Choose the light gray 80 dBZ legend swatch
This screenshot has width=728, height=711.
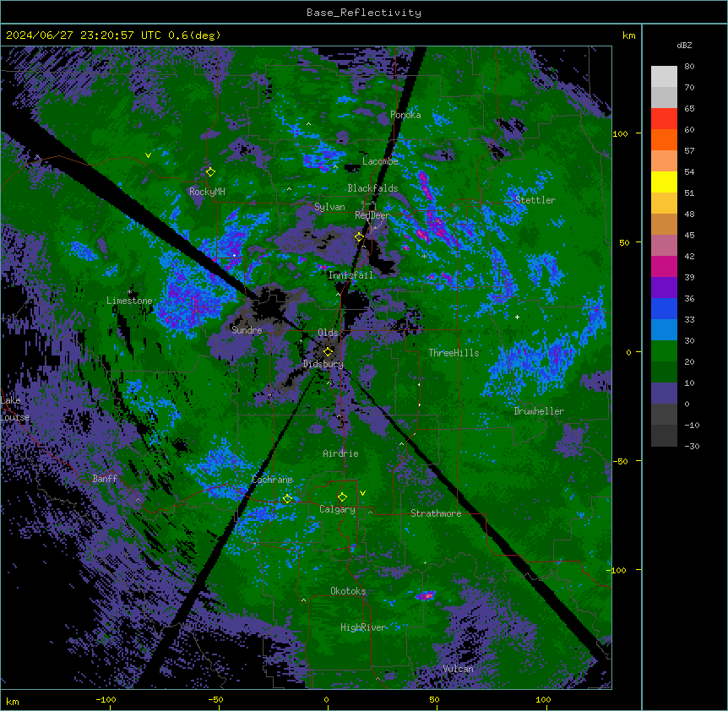pos(664,76)
